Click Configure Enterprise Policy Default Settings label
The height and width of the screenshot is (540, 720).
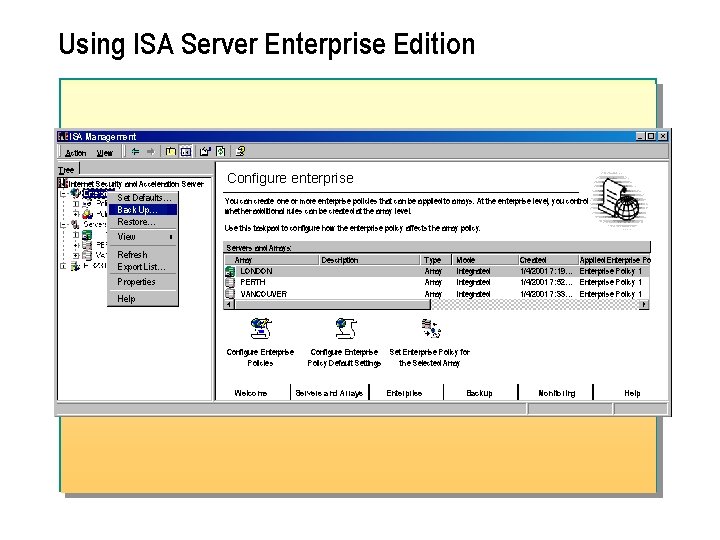[344, 358]
